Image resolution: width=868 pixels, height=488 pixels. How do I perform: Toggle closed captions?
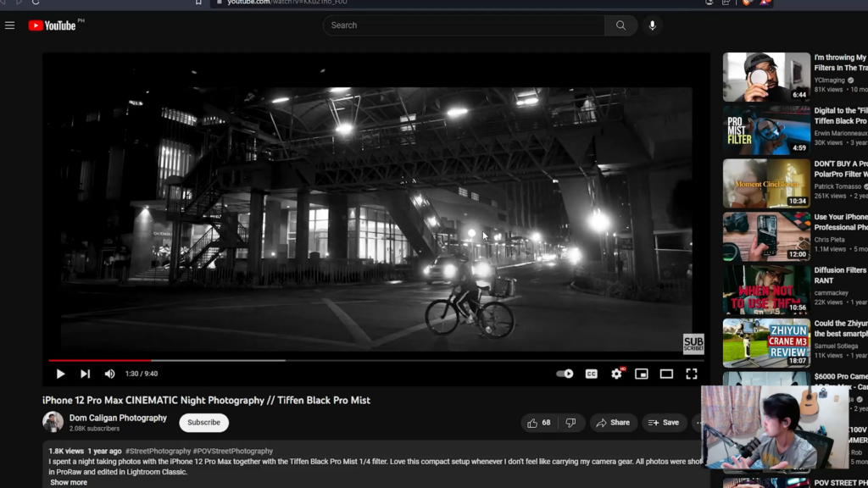[x=591, y=374]
